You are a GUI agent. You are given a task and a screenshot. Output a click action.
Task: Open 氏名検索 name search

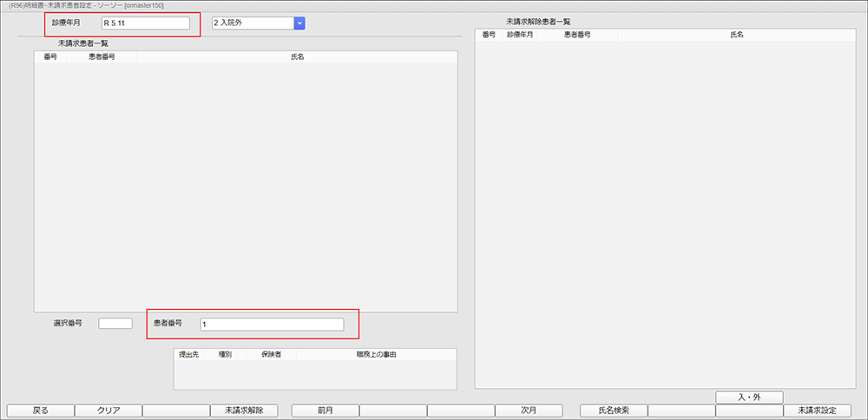coord(614,410)
